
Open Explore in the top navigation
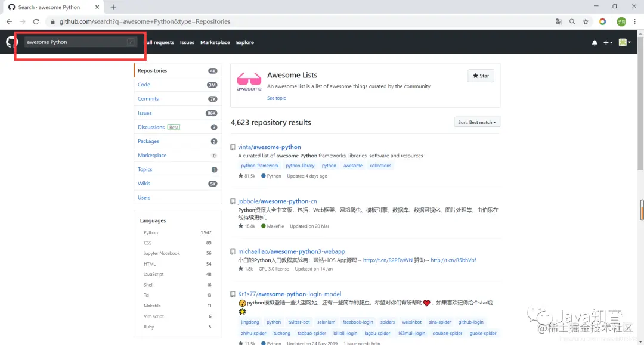tap(245, 42)
